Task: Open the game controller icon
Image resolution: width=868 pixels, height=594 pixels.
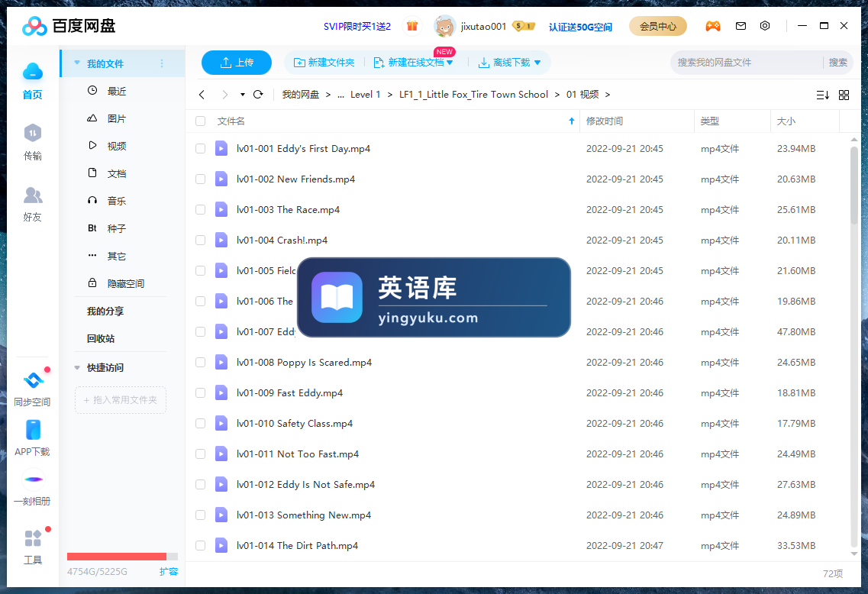Action: tap(713, 26)
